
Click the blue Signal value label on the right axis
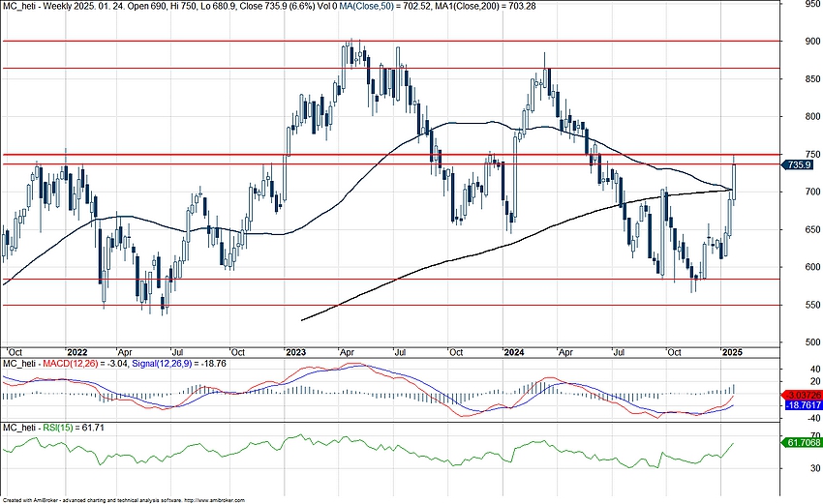[801, 408]
